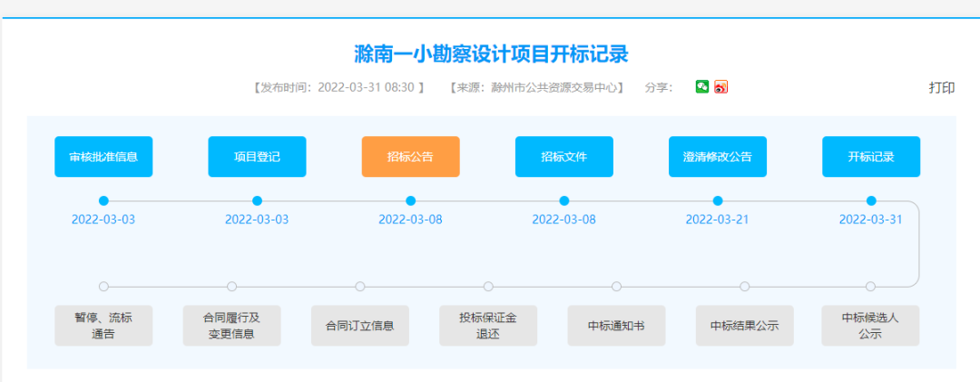Open the orange 招标公告 step
Image resolution: width=980 pixels, height=382 pixels.
pos(411,156)
